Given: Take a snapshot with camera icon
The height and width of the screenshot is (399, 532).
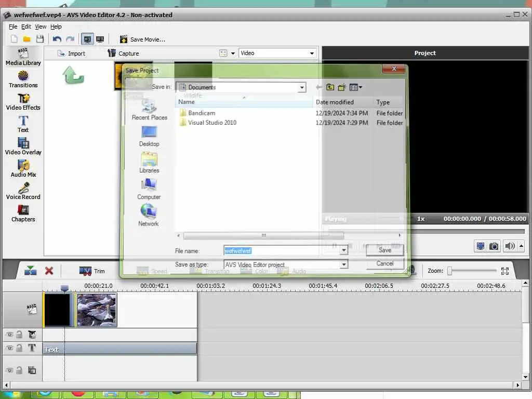Looking at the screenshot, I should pyautogui.click(x=494, y=246).
